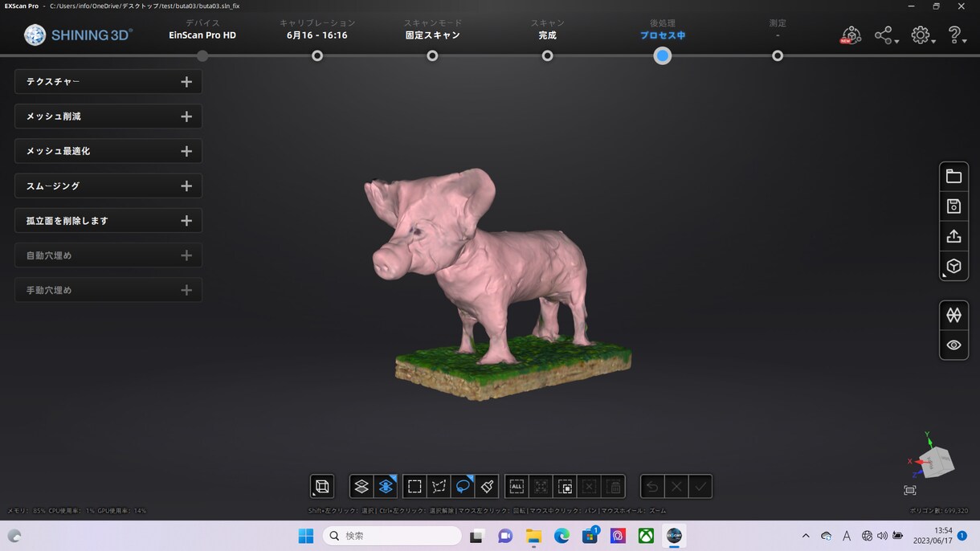The height and width of the screenshot is (551, 980).
Task: Choose the brush selection tool
Action: (x=487, y=486)
